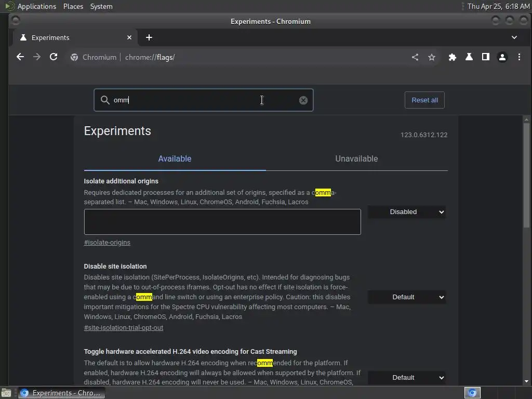Viewport: 532px width, 399px height.
Task: Open the Chromium three-dot menu
Action: [x=519, y=57]
